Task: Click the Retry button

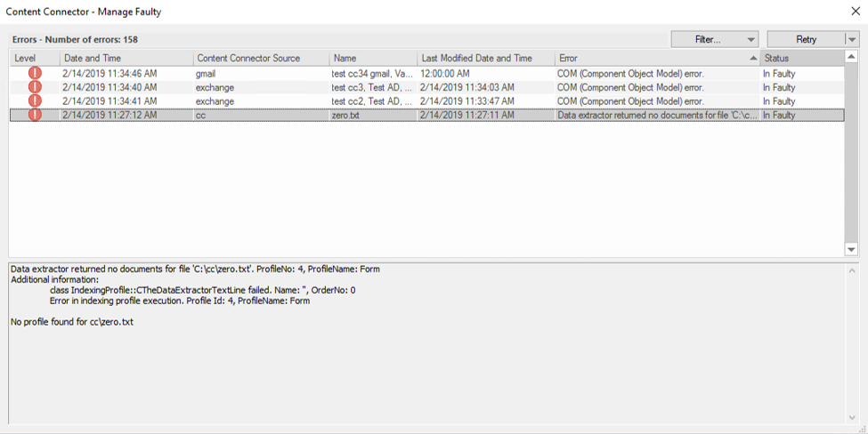Action: click(806, 39)
